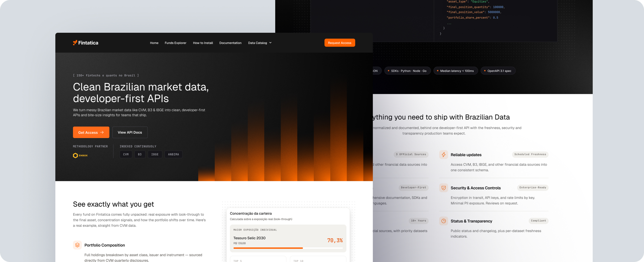The width and height of the screenshot is (644, 262).
Task: Select the IBGE source tag
Action: pyautogui.click(x=155, y=154)
